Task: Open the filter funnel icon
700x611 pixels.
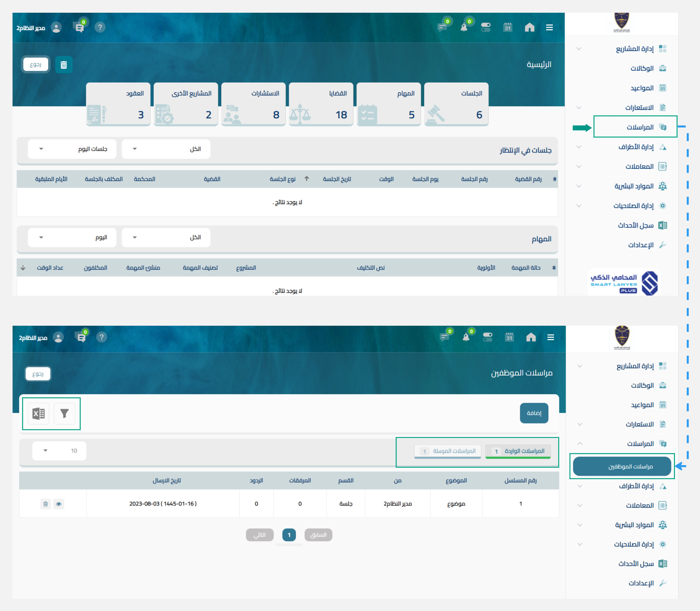Action: tap(64, 414)
